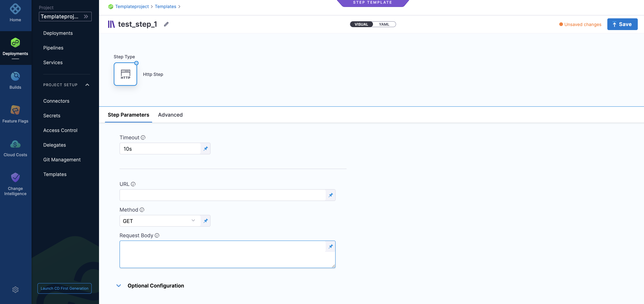Open Connectors in project setup
The width and height of the screenshot is (644, 304).
[x=56, y=101]
